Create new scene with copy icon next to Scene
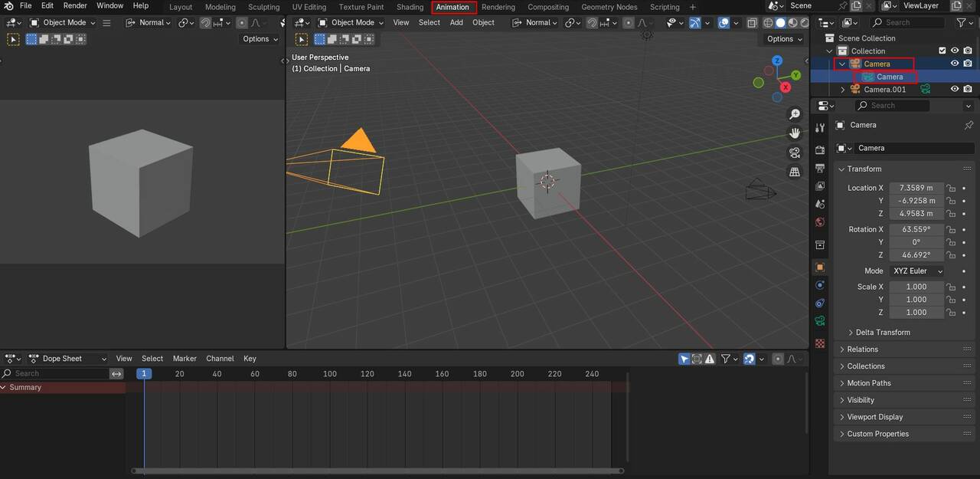This screenshot has width=980, height=479. coord(854,6)
